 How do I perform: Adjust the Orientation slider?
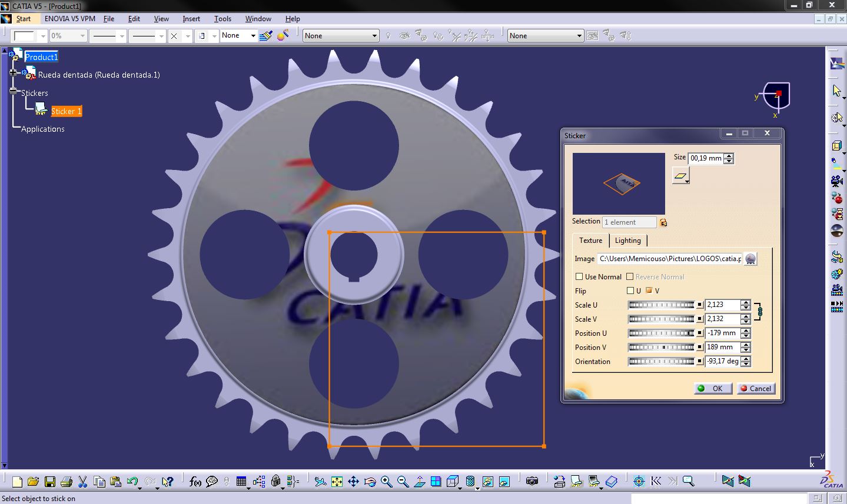click(x=662, y=361)
